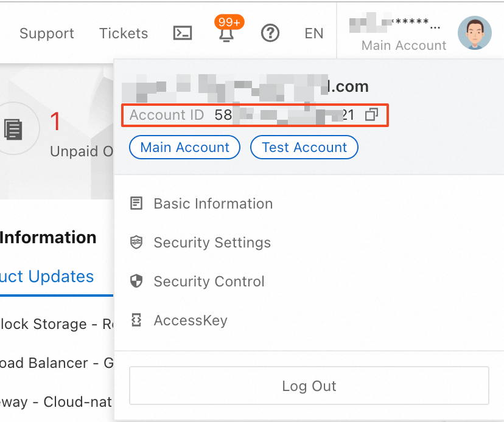
Task: Click the Basic Information document icon
Action: coord(136,204)
